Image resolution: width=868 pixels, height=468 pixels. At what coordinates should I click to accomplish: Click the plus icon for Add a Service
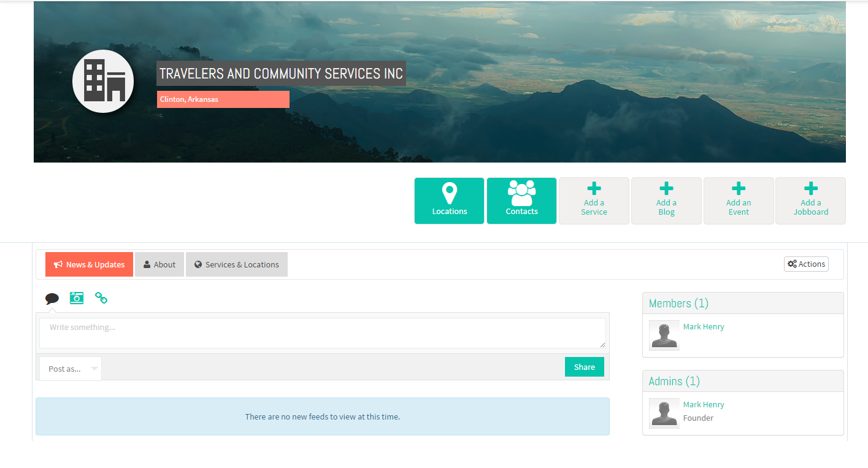coord(594,189)
